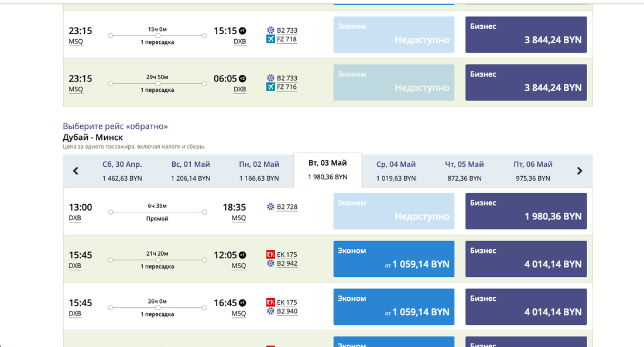The image size is (644, 347).
Task: Open flight number link B2 942
Action: 287,263
